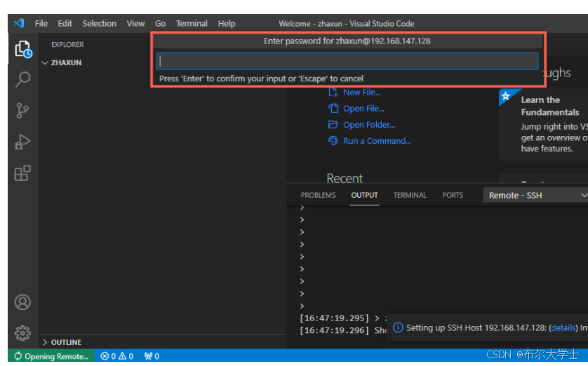Click the Opening Remote status indicator
The width and height of the screenshot is (588, 366).
[51, 356]
